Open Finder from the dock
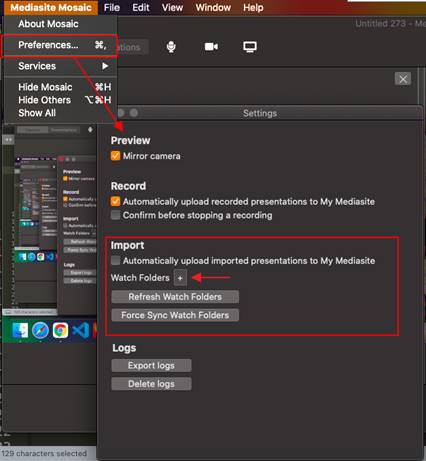Viewport: 426px width, 461px height. tap(20, 331)
